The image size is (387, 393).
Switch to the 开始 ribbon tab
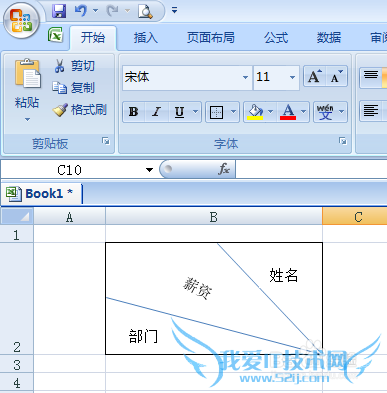(93, 38)
